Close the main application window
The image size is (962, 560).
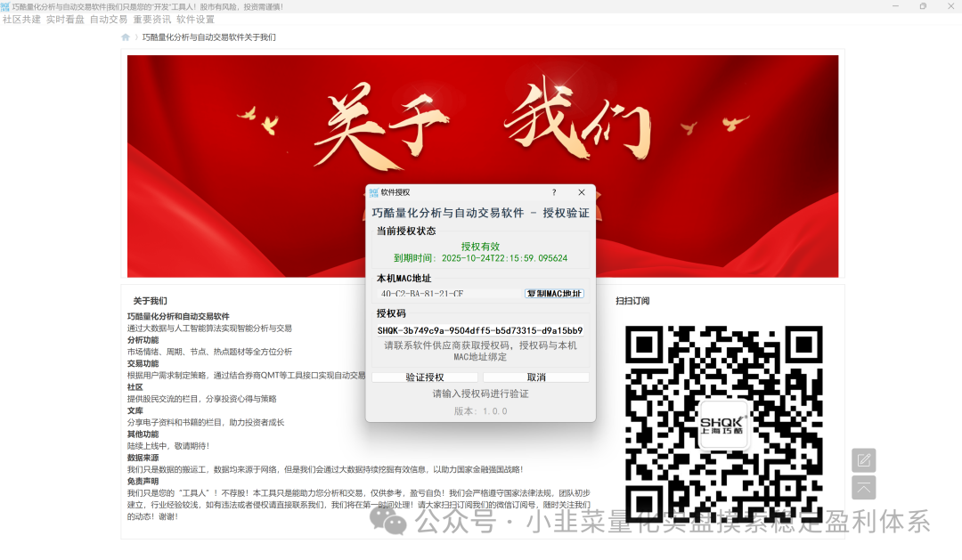[x=951, y=6]
